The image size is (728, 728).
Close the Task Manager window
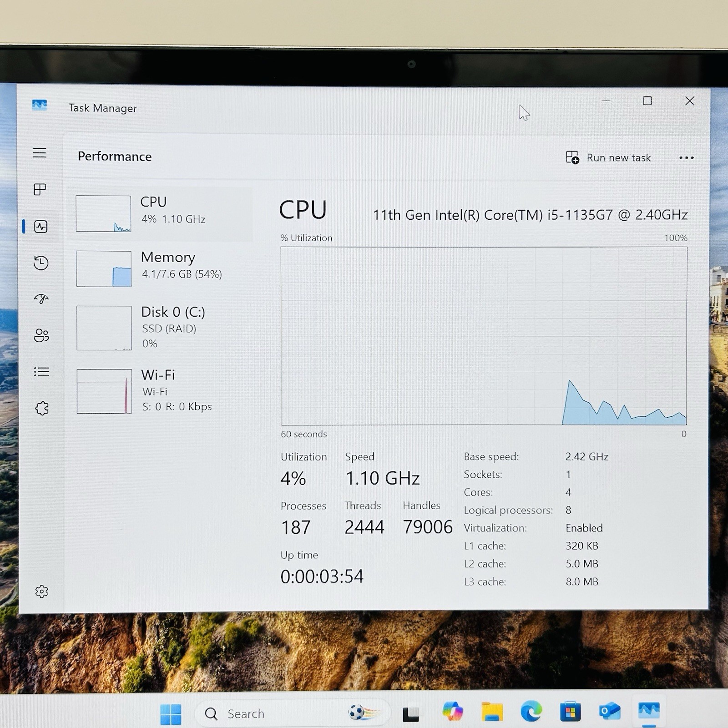point(690,101)
